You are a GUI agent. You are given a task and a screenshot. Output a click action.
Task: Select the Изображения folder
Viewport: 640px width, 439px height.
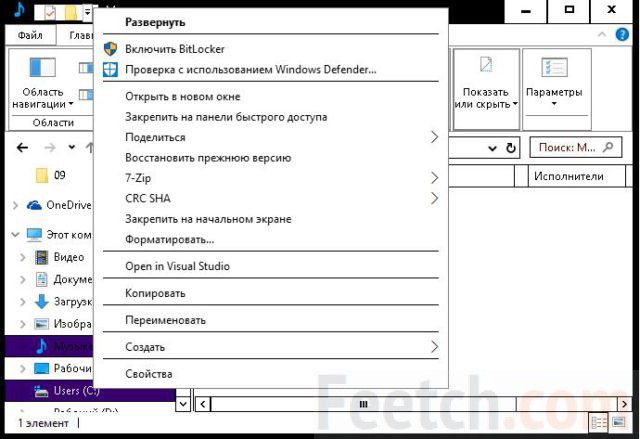[72, 324]
